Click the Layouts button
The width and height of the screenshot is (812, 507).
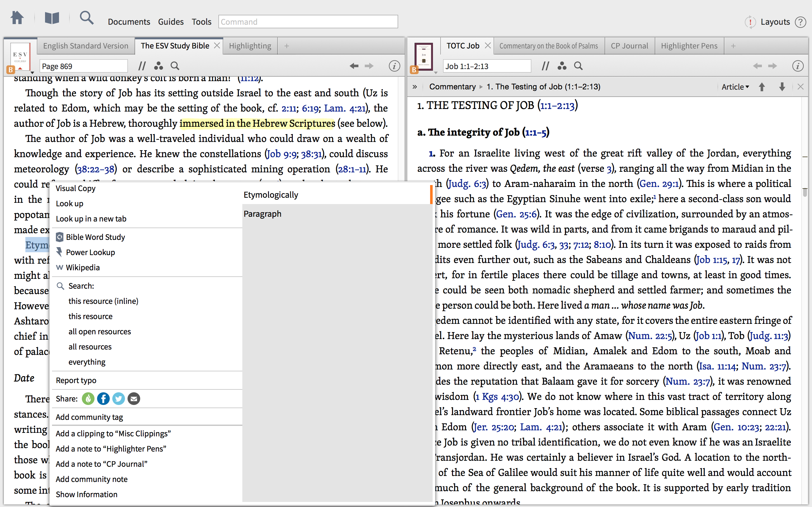tap(775, 22)
